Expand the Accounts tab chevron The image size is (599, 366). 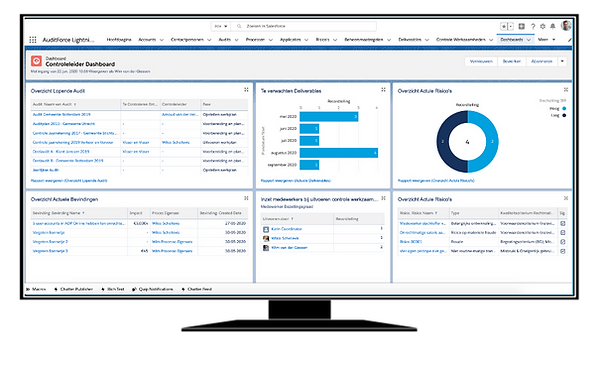click(x=162, y=40)
